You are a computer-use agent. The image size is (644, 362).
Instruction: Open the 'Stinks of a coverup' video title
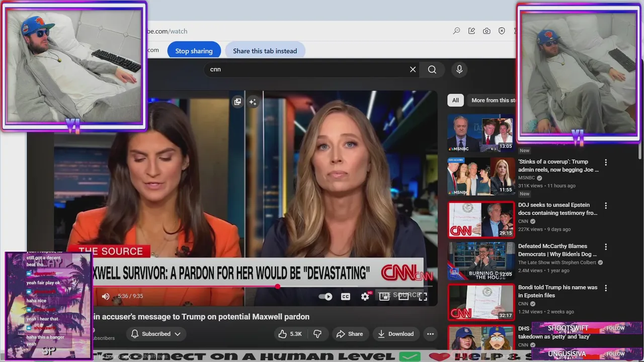(x=558, y=166)
